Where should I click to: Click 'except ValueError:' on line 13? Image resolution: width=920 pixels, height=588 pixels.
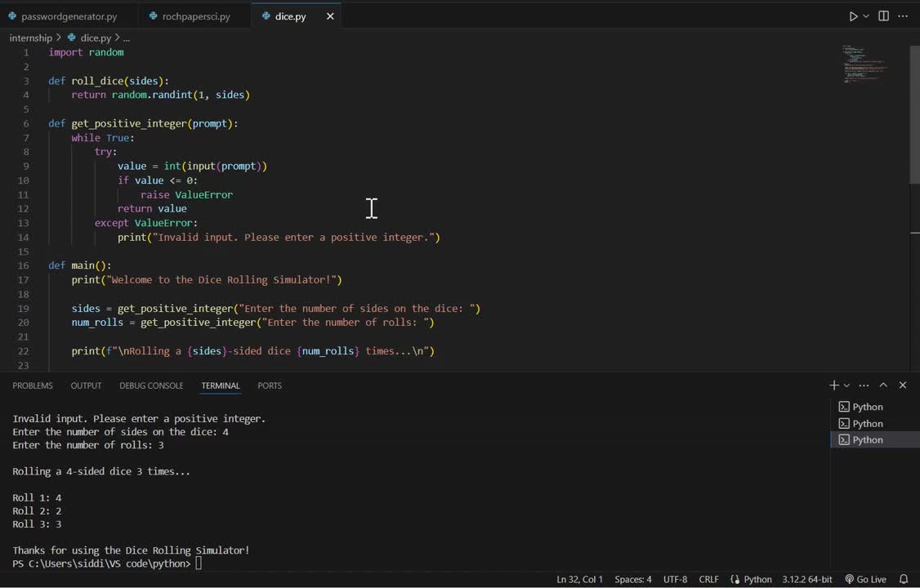146,223
